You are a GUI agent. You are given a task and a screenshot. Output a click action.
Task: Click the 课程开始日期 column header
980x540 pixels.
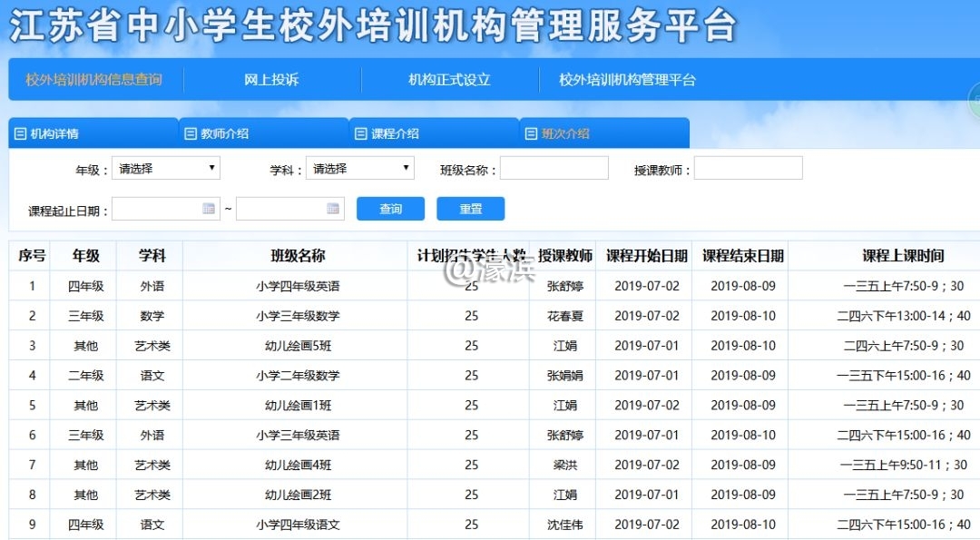coord(646,256)
